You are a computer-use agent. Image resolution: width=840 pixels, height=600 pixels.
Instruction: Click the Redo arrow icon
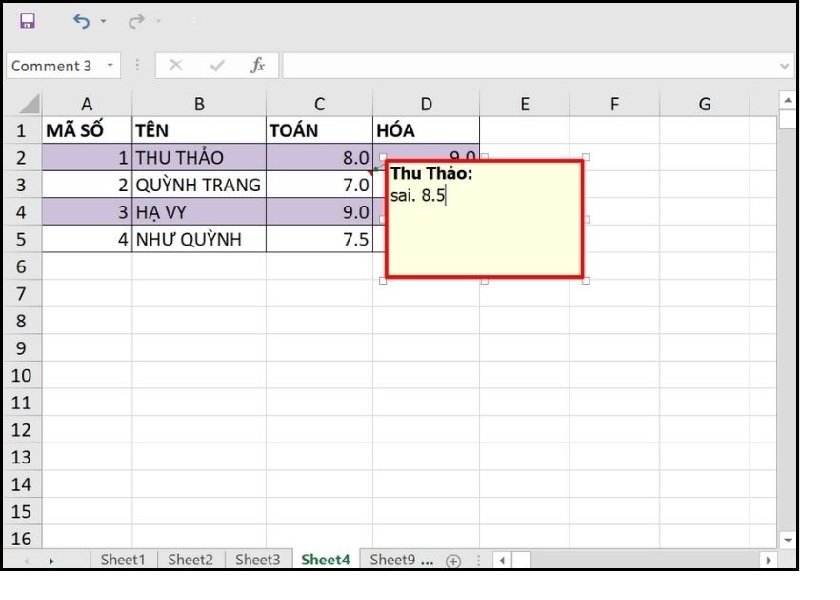136,21
